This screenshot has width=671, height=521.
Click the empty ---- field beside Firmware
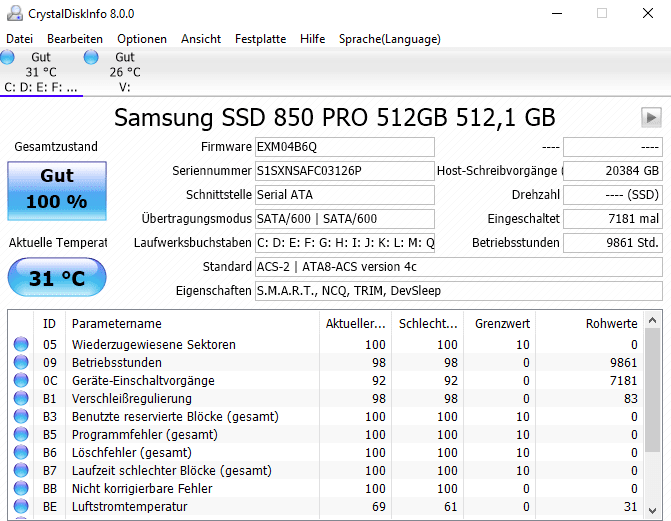(x=613, y=147)
